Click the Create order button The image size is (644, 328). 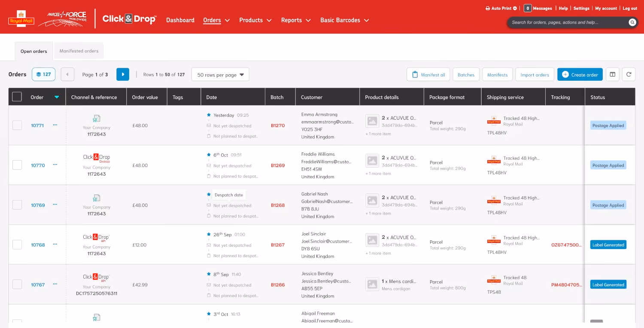[580, 74]
